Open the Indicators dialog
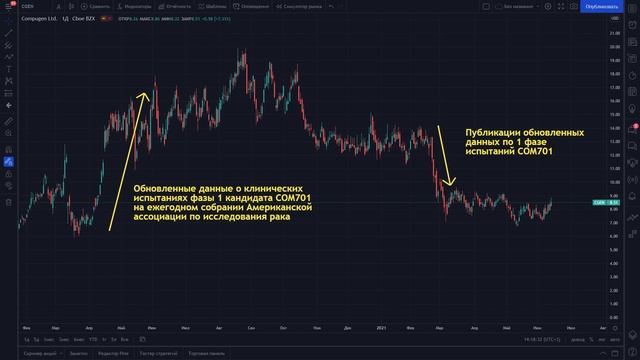This screenshot has width=640, height=360. pos(134,6)
